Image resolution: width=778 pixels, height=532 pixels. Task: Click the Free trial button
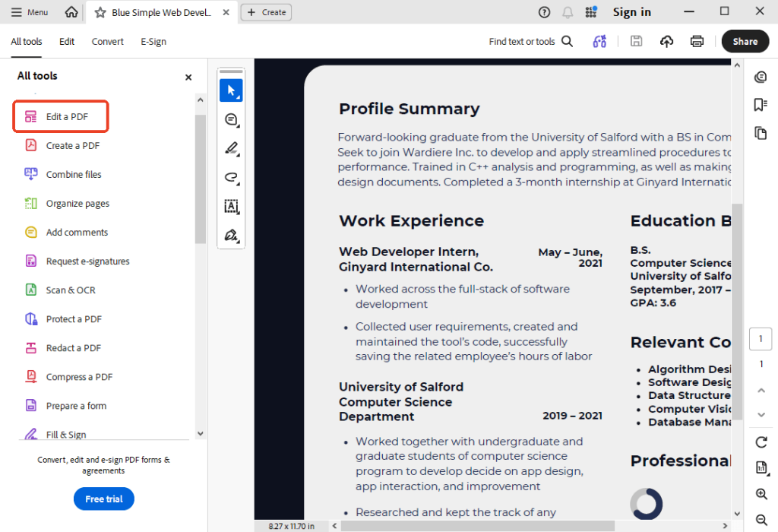104,499
